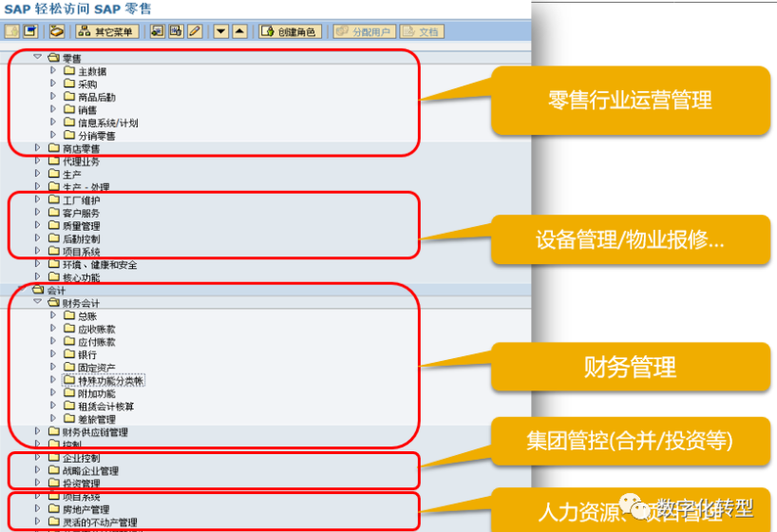Click the add-to-favorites toolbar icon
777x532 pixels.
click(157, 31)
